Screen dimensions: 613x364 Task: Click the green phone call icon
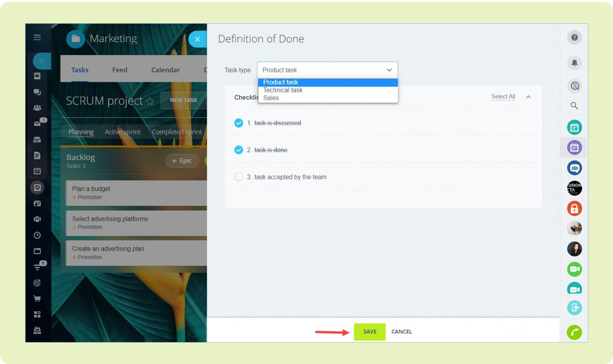[574, 332]
